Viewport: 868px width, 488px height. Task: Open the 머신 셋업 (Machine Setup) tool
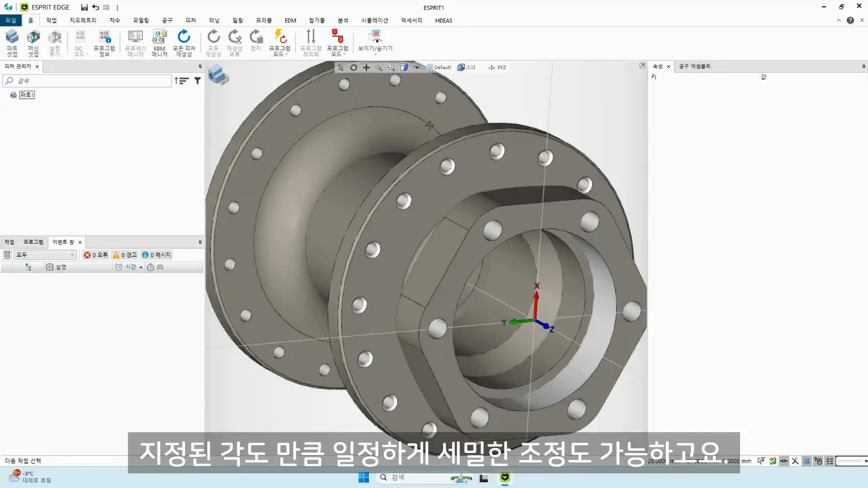(x=33, y=43)
